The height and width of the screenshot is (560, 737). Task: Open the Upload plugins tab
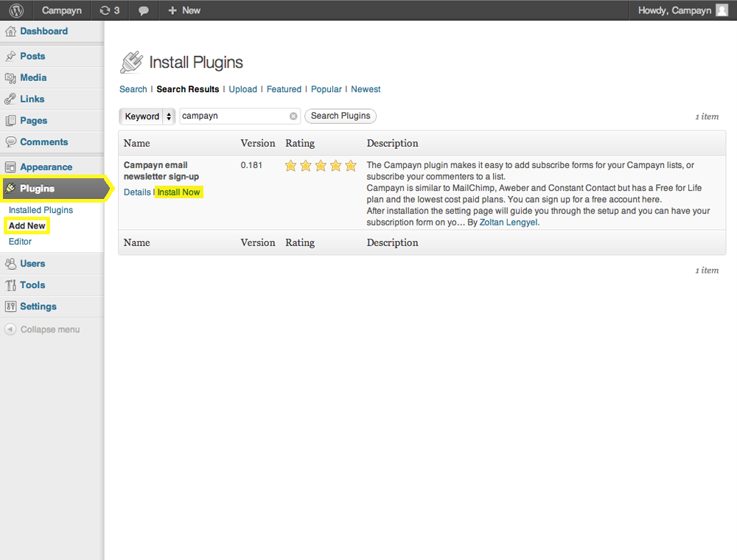pyautogui.click(x=242, y=89)
